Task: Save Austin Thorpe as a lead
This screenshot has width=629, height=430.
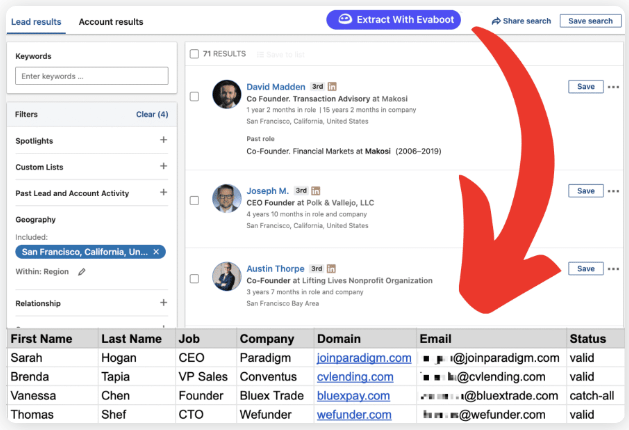Action: [586, 269]
